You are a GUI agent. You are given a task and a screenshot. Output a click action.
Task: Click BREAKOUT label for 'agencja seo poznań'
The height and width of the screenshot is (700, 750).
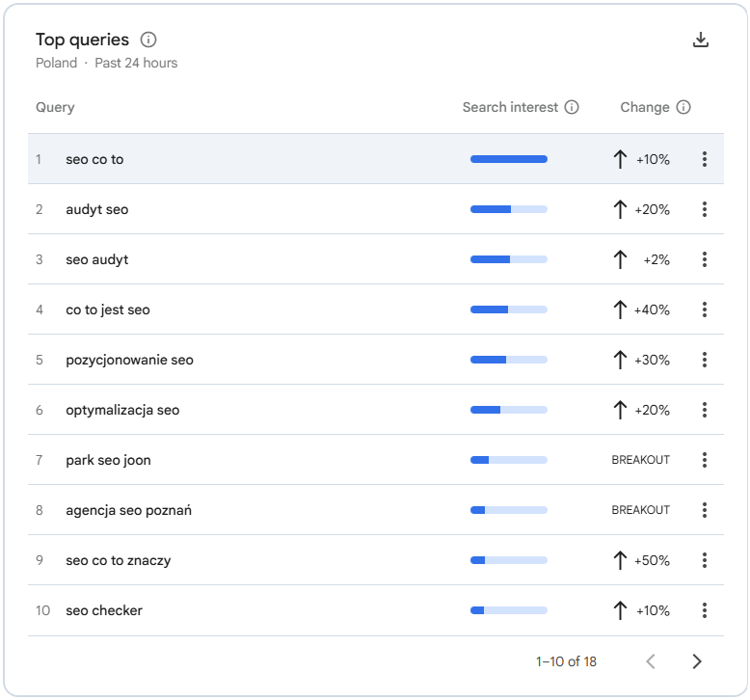click(640, 510)
